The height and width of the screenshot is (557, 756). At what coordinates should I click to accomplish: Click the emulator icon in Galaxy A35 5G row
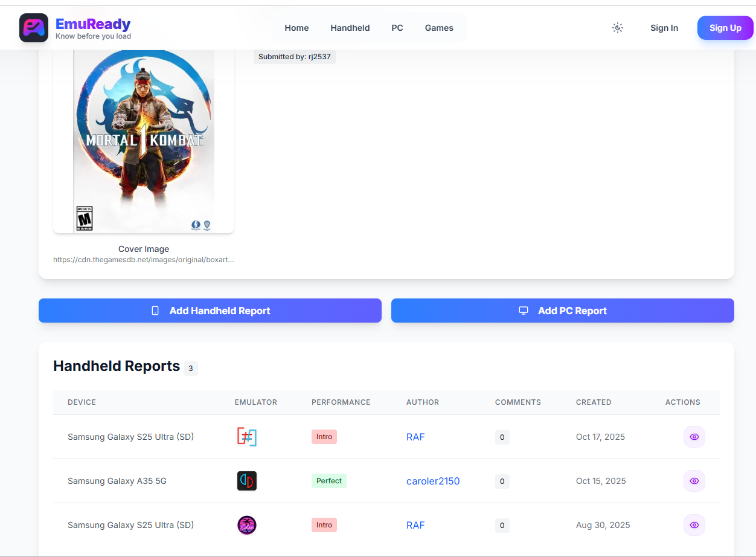(x=246, y=481)
